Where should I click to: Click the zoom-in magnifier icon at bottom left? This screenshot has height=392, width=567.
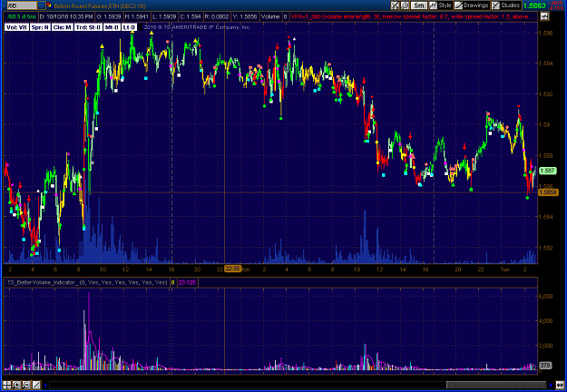pyautogui.click(x=16, y=385)
